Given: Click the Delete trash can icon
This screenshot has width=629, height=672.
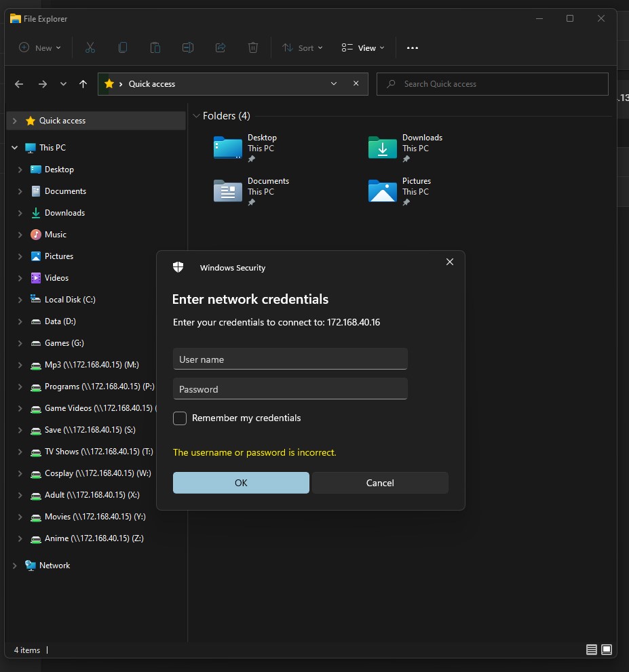Looking at the screenshot, I should pyautogui.click(x=253, y=47).
